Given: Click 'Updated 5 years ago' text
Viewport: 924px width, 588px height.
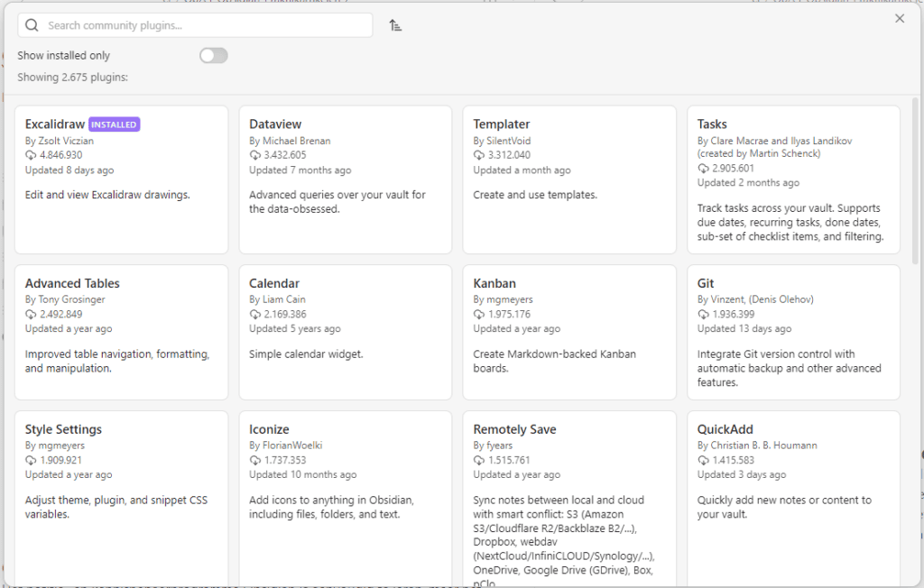Looking at the screenshot, I should [295, 329].
